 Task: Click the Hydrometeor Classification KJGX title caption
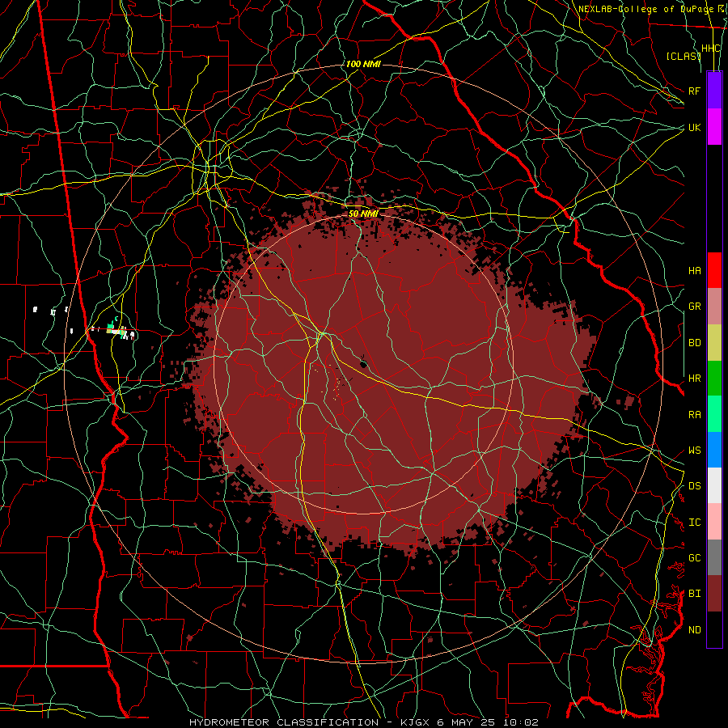[x=363, y=722]
